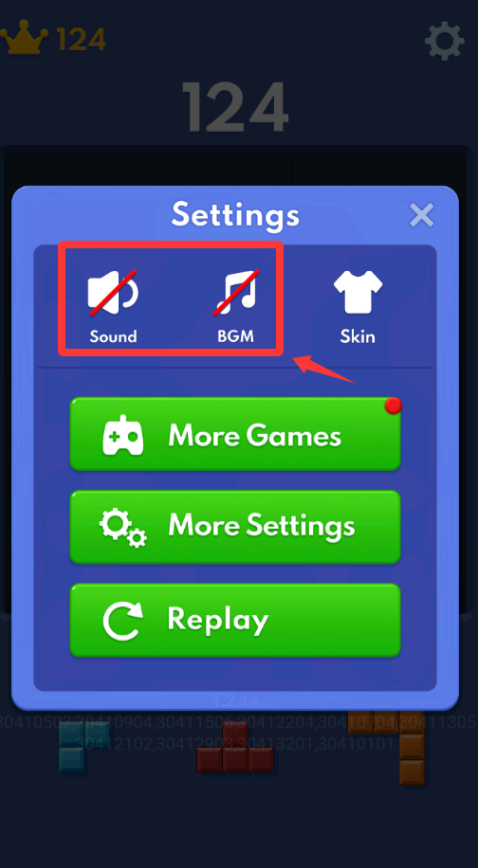478x868 pixels.
Task: Tap the gear icon at the top right
Action: coord(444,41)
